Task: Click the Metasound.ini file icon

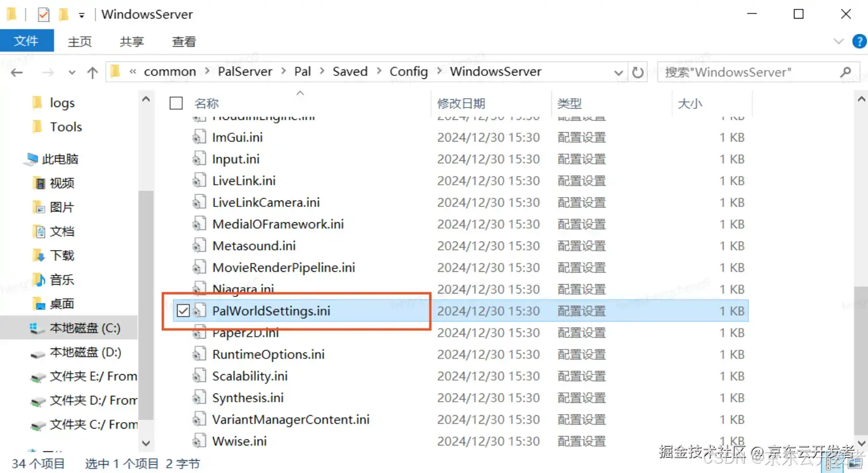Action: pos(200,246)
